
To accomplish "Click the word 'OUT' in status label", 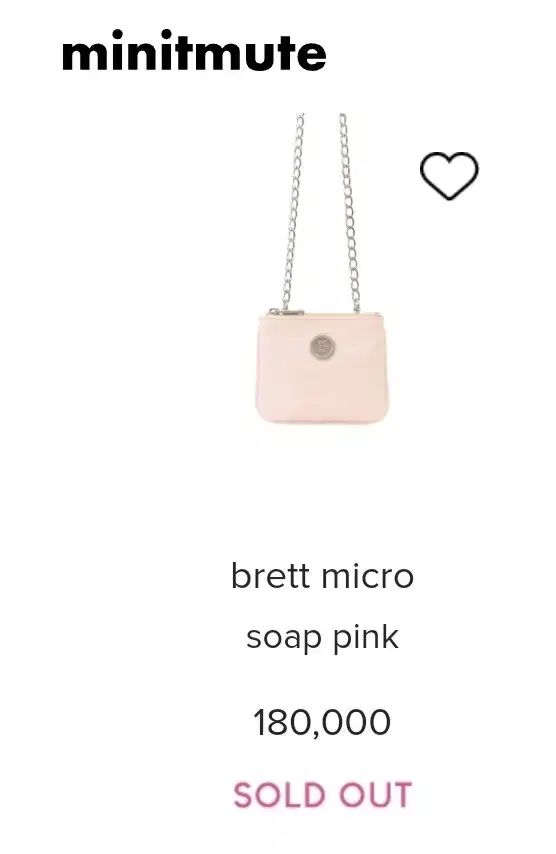I will 376,795.
